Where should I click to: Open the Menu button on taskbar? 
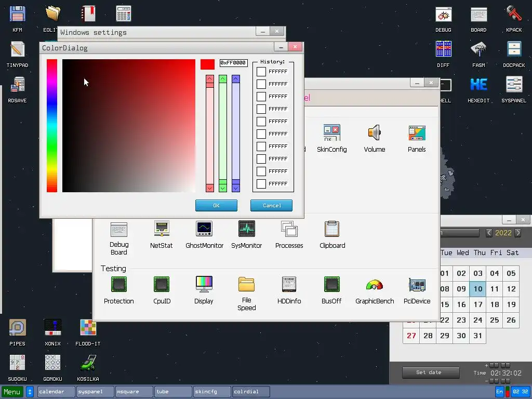pos(12,392)
